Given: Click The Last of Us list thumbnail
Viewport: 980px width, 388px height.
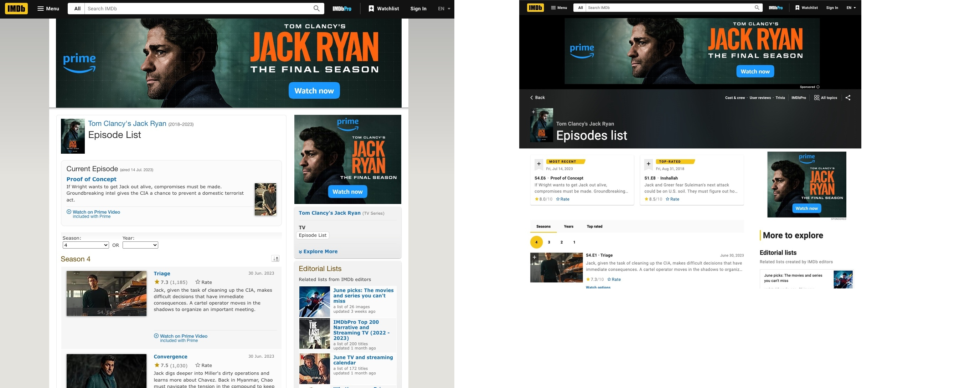Looking at the screenshot, I should (314, 333).
